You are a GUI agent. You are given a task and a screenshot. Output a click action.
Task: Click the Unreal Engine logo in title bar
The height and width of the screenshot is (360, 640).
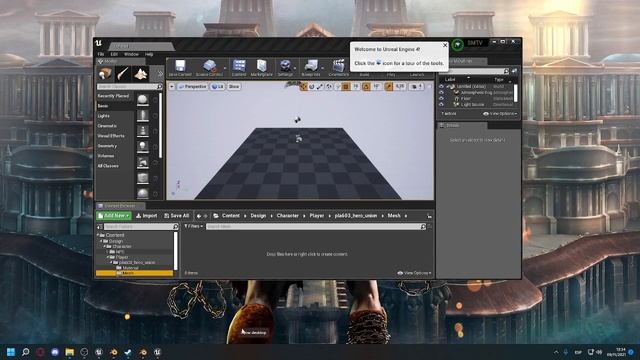pos(98,43)
